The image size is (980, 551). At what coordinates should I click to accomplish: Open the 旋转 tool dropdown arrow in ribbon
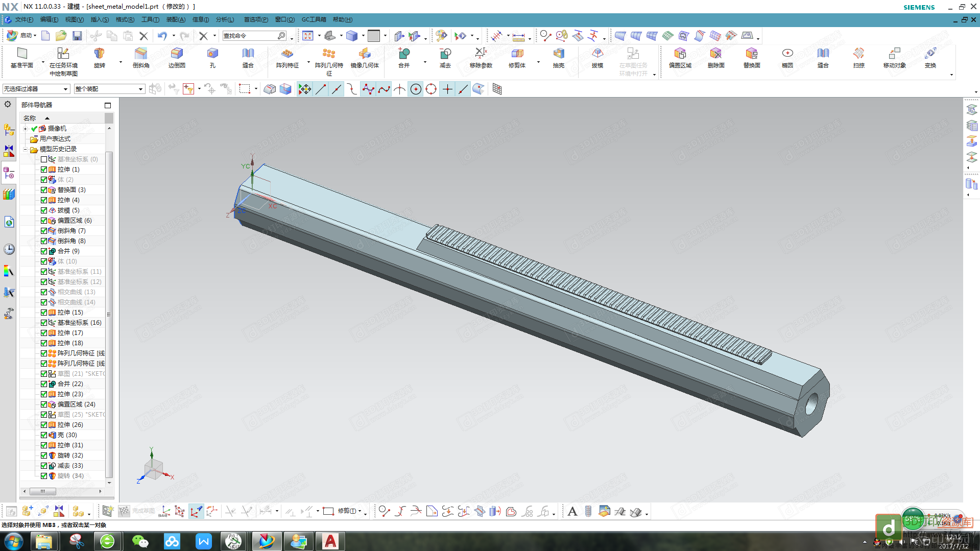tap(121, 62)
